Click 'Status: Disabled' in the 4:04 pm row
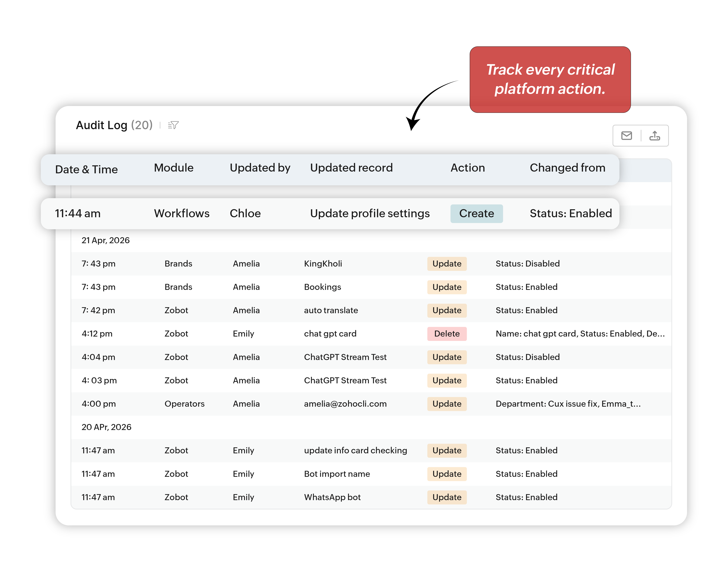The height and width of the screenshot is (572, 728). click(527, 357)
